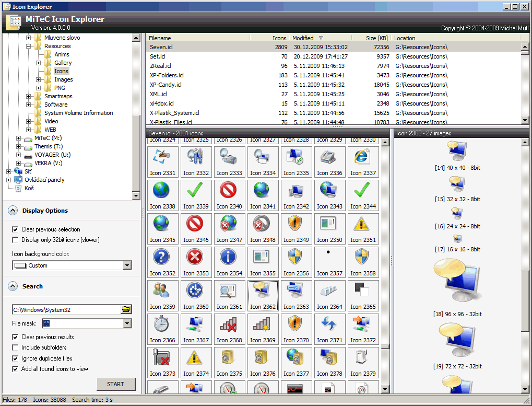Click the red X error Icon 2353
532x406 pixels.
tap(195, 258)
